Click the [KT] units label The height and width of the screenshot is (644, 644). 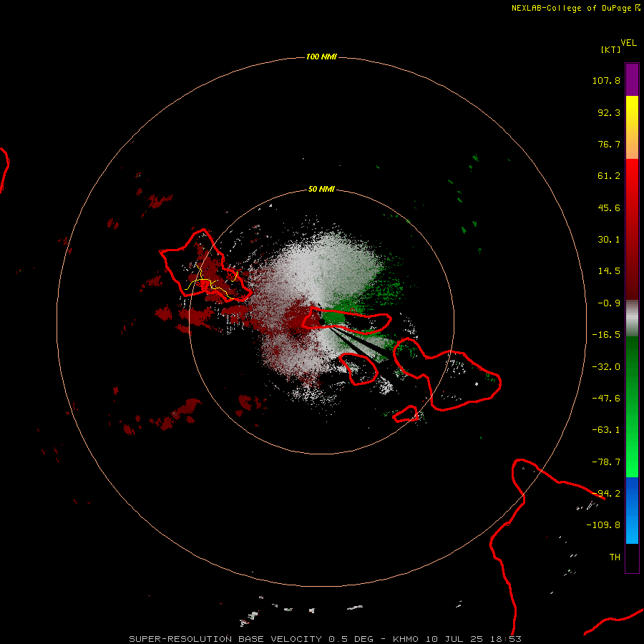(610, 49)
